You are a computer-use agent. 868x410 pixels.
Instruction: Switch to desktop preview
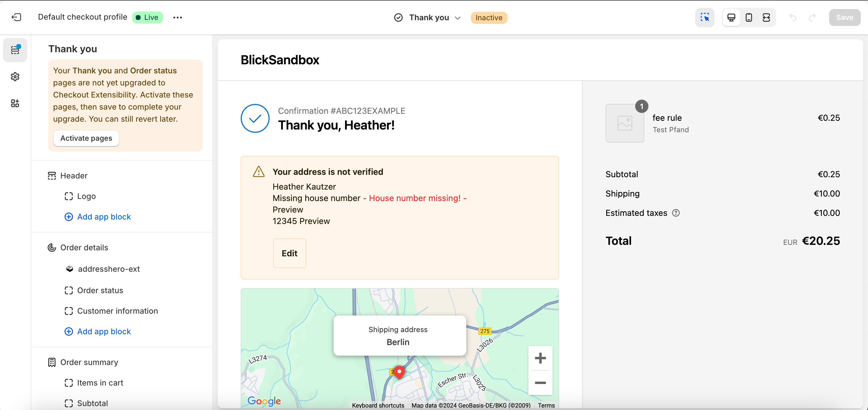731,18
